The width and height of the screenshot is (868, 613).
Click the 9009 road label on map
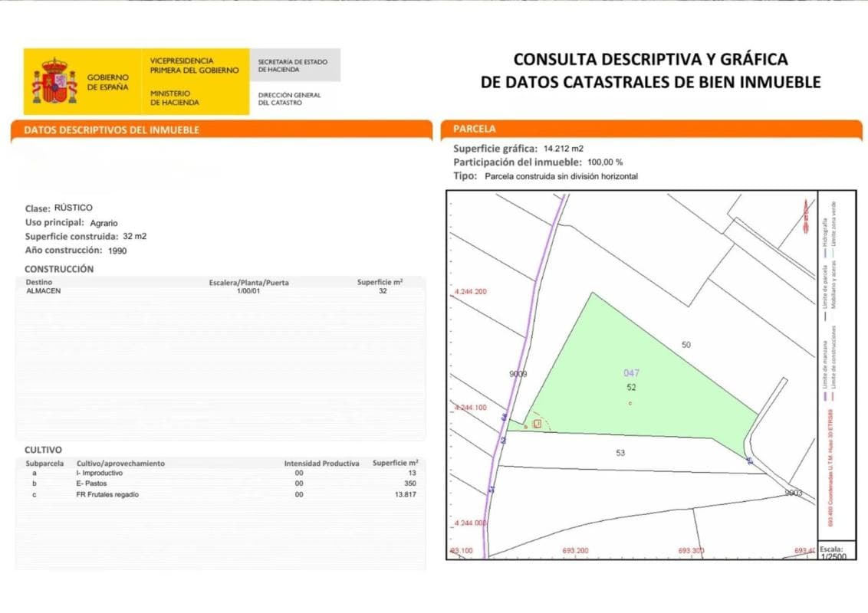tap(518, 374)
